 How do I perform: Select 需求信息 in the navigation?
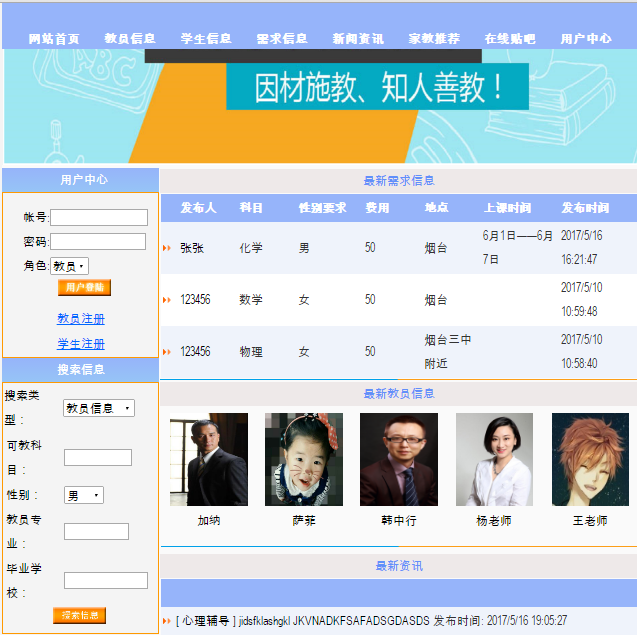coord(282,39)
